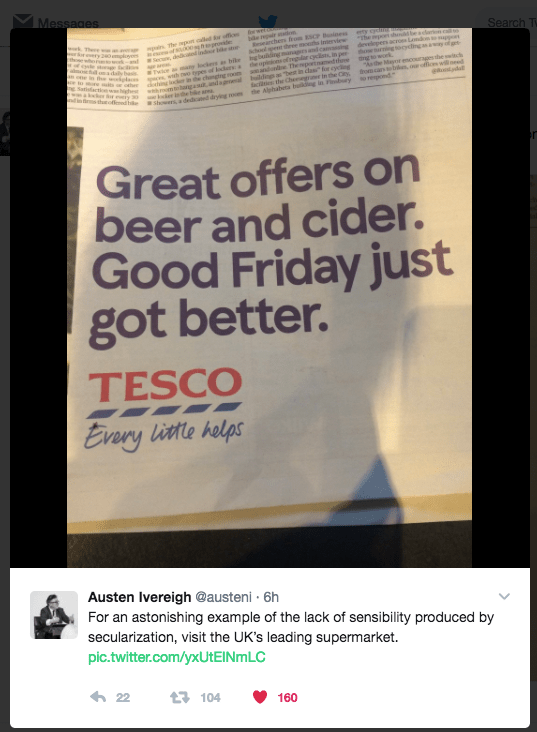
Task: Focus the Search Twitter field
Action: 507,22
